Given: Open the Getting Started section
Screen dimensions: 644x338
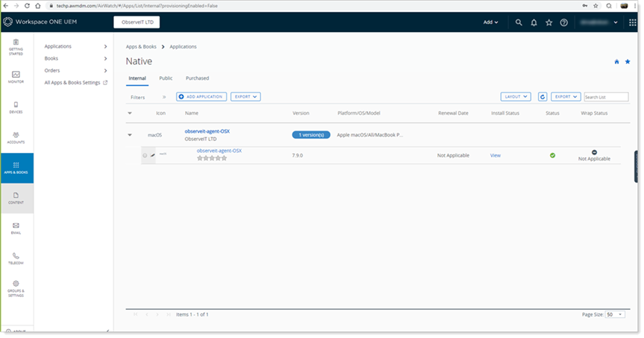Looking at the screenshot, I should click(16, 47).
